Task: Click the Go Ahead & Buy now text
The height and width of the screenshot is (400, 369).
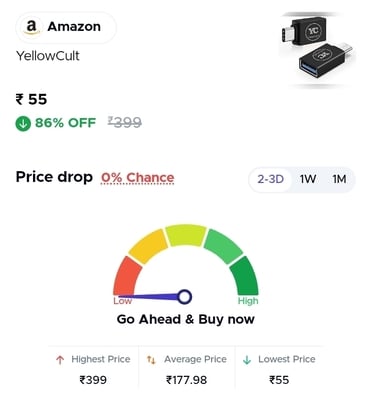Action: (x=186, y=319)
